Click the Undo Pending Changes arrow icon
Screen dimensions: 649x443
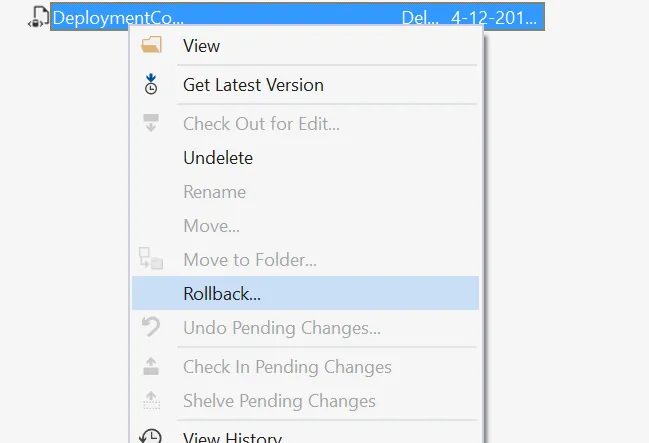[x=151, y=327]
